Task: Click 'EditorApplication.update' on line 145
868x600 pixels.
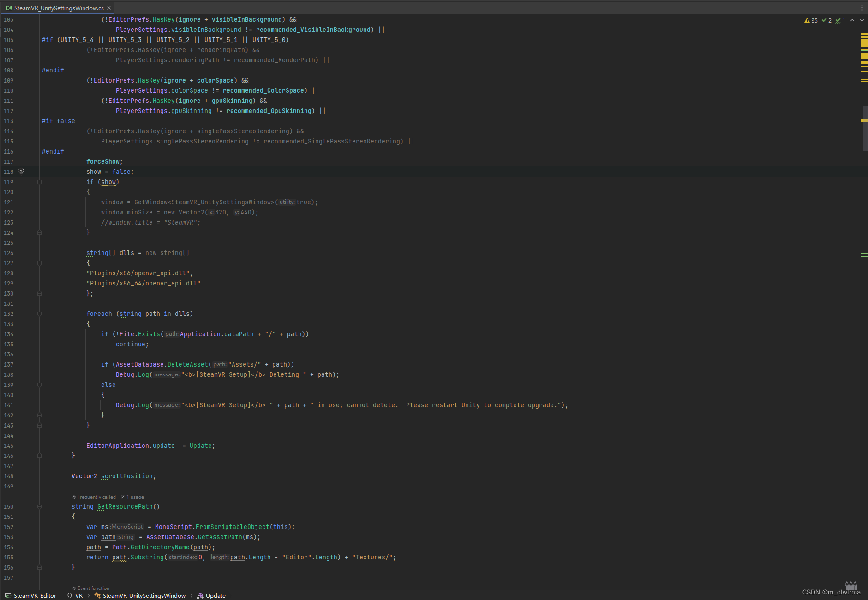Action: point(131,446)
